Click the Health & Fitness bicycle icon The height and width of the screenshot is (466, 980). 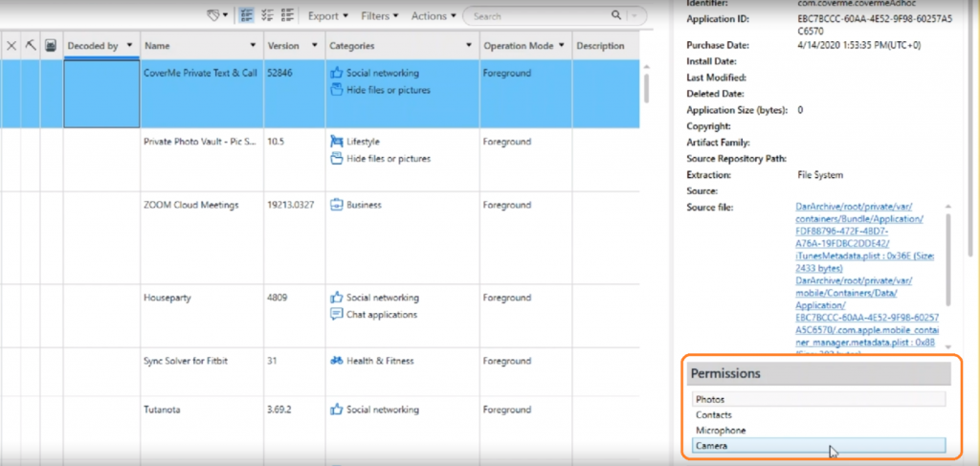337,361
